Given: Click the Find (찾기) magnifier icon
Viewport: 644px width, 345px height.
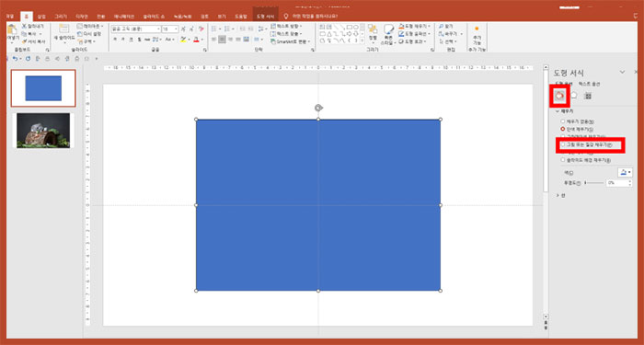Looking at the screenshot, I should [x=441, y=27].
